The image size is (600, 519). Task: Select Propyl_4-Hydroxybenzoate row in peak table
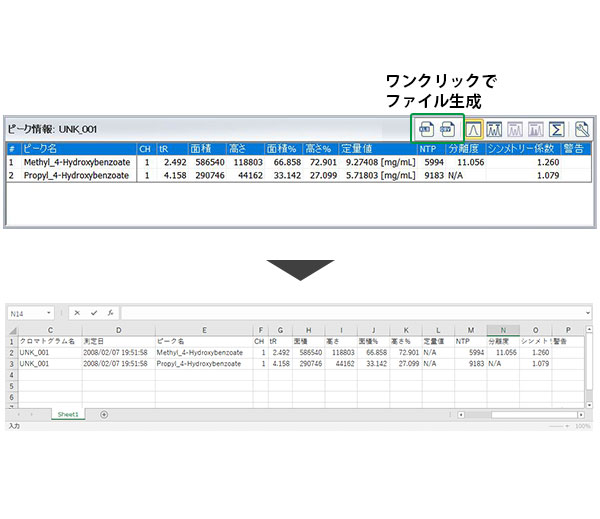[299, 175]
